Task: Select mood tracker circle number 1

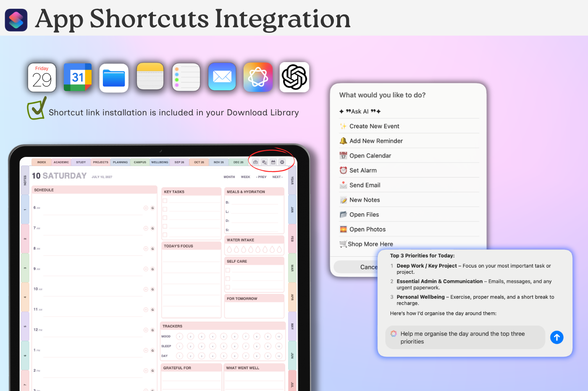Action: [179, 336]
